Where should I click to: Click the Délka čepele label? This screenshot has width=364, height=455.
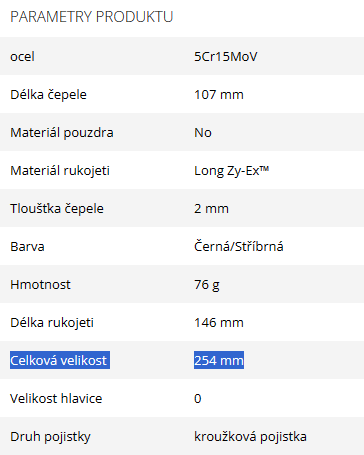tap(48, 95)
